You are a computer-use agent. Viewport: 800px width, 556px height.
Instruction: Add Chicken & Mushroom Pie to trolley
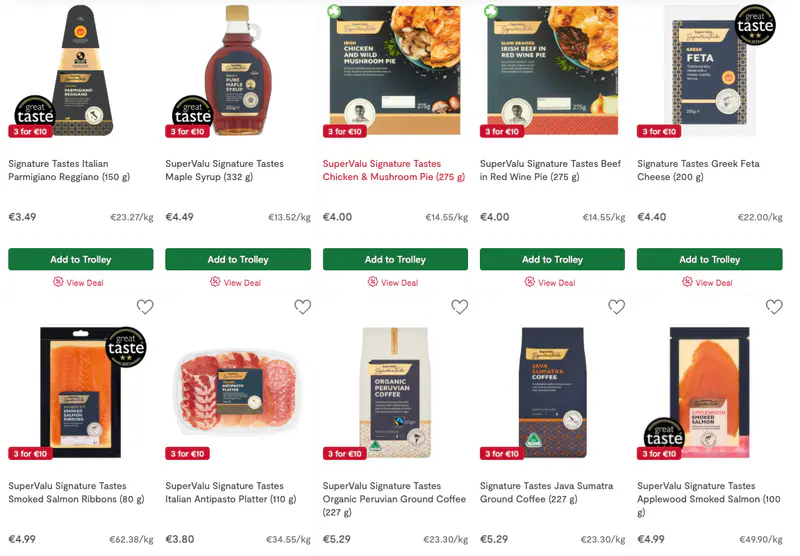pos(395,259)
